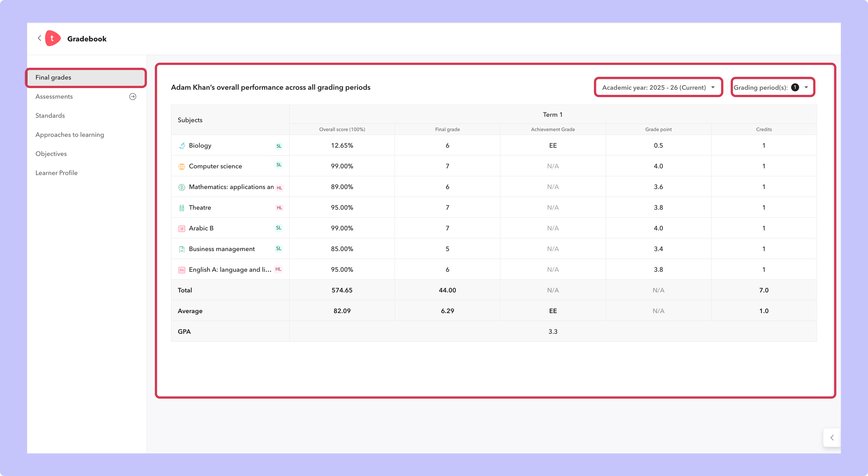868x476 pixels.
Task: Click the Theatre subject icon
Action: (182, 208)
